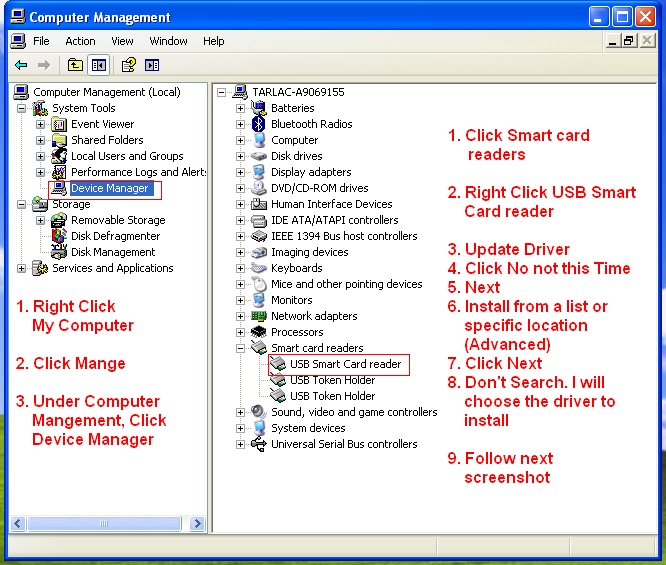Click the Batteries device icon
The width and height of the screenshot is (666, 565).
259,108
